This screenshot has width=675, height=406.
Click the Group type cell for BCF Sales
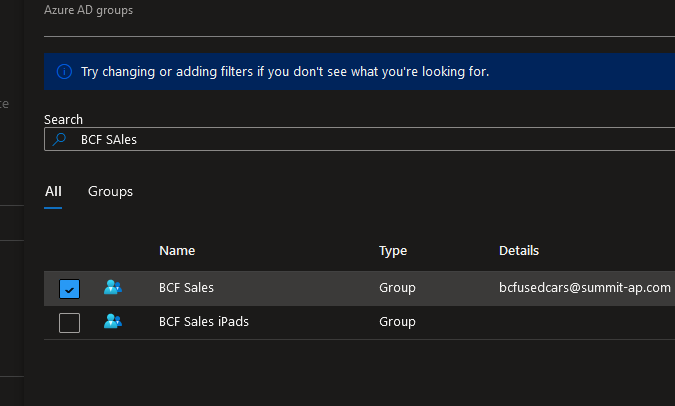397,288
